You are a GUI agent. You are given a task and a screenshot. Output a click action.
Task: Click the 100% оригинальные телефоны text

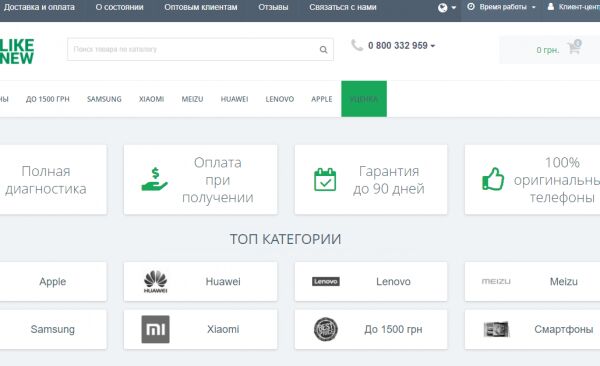557,180
